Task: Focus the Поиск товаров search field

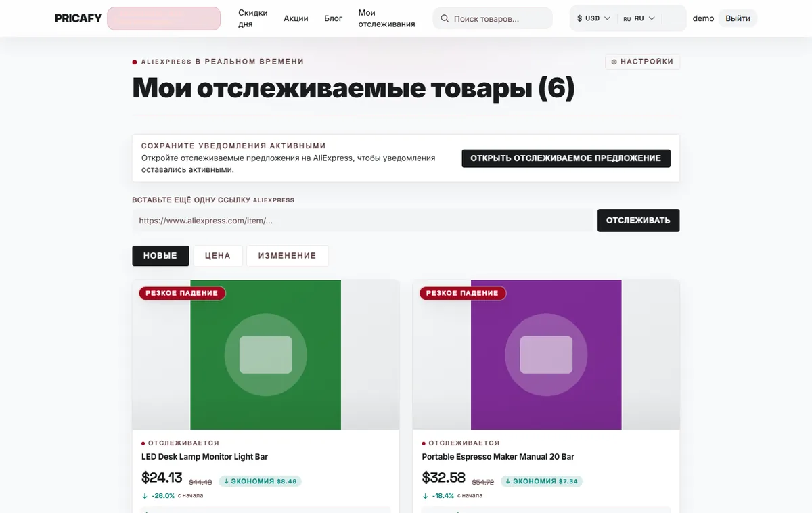Action: click(493, 18)
